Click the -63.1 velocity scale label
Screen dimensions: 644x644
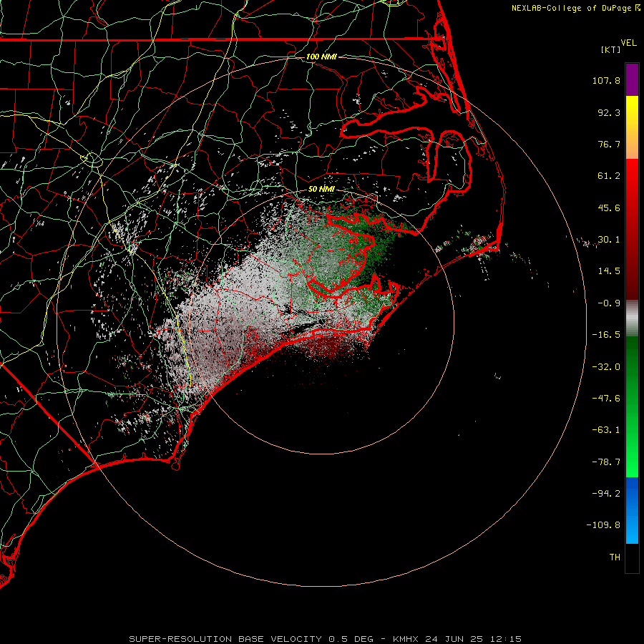606,430
